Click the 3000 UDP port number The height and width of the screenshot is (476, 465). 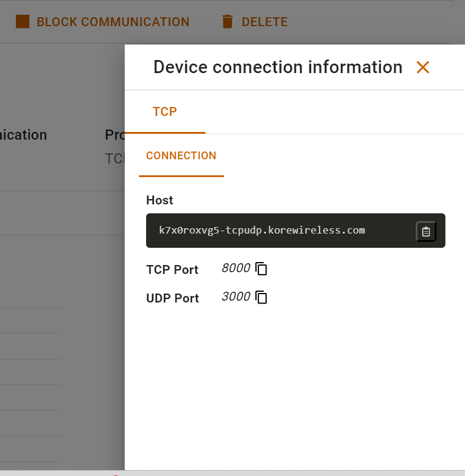(x=236, y=297)
